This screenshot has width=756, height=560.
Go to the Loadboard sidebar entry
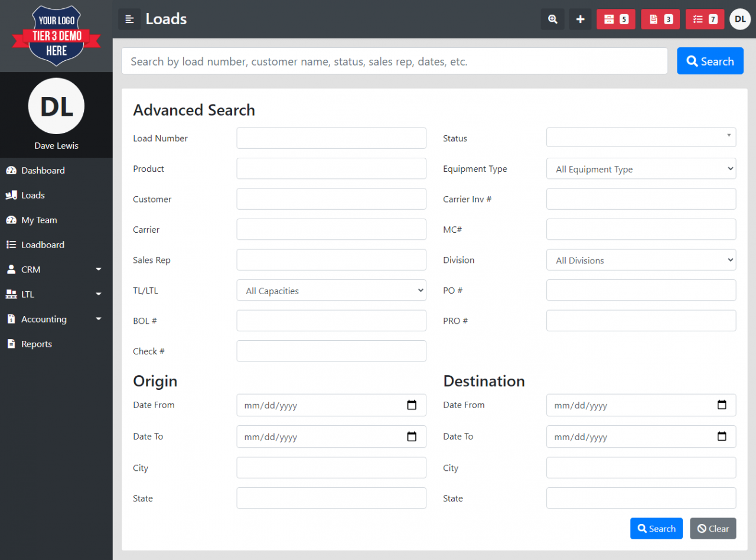[41, 245]
